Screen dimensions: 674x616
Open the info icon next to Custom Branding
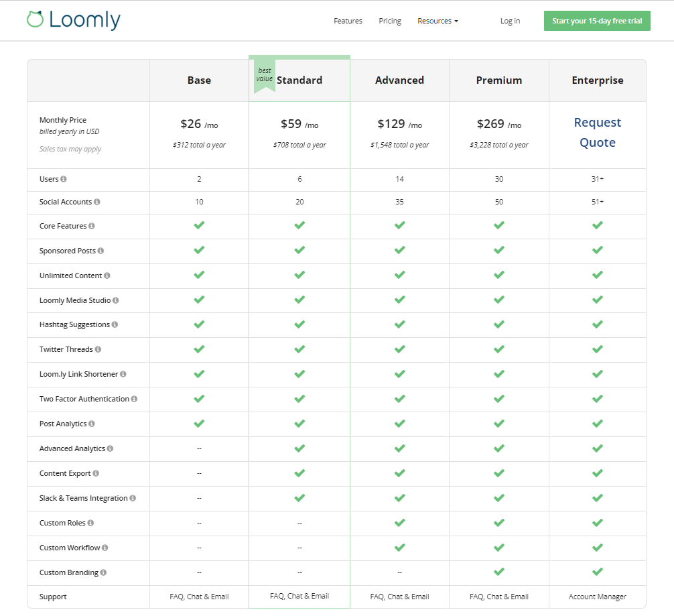click(x=103, y=572)
